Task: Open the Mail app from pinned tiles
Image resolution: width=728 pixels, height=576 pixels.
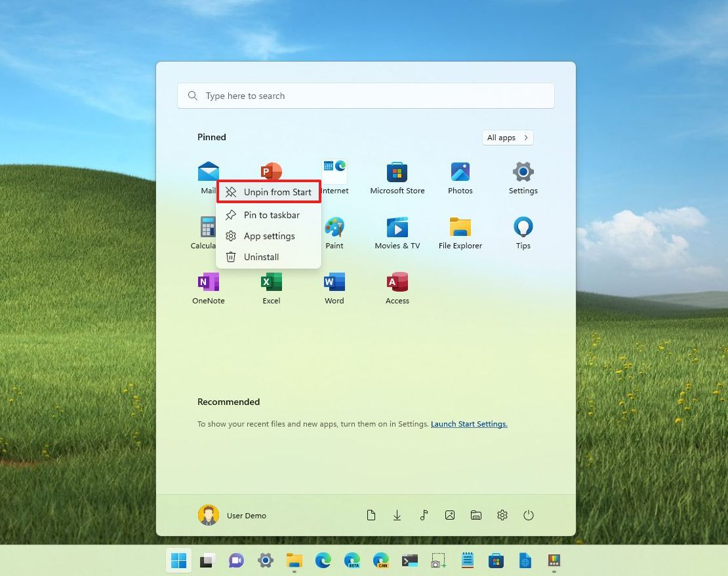Action: pyautogui.click(x=208, y=172)
